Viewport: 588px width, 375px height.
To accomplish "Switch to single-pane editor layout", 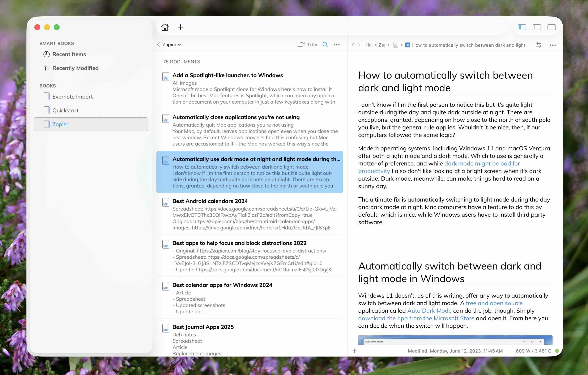I will [x=551, y=27].
